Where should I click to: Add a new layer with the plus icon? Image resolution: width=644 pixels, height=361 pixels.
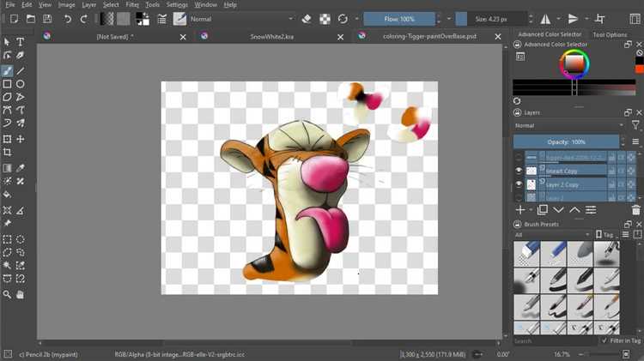click(520, 210)
